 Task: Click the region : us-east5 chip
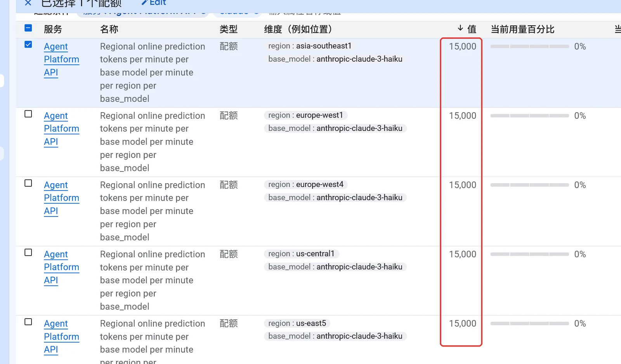[297, 323]
